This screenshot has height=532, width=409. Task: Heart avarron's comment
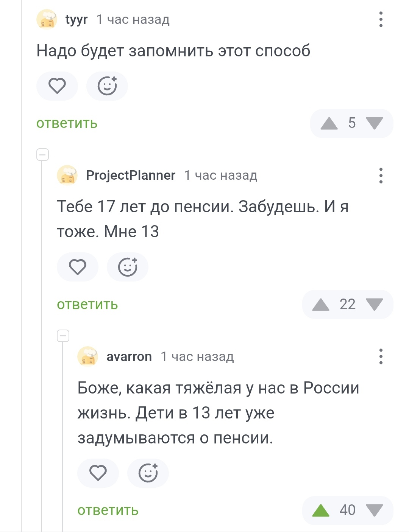98,473
